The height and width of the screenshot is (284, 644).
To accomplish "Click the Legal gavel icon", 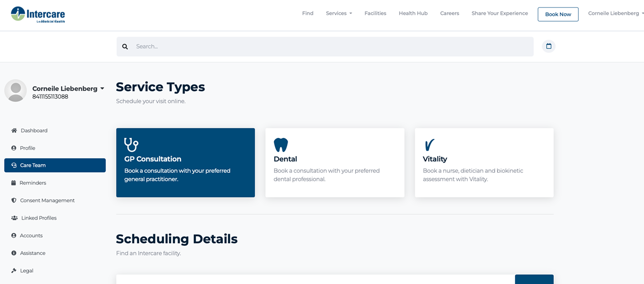I will click(x=14, y=270).
